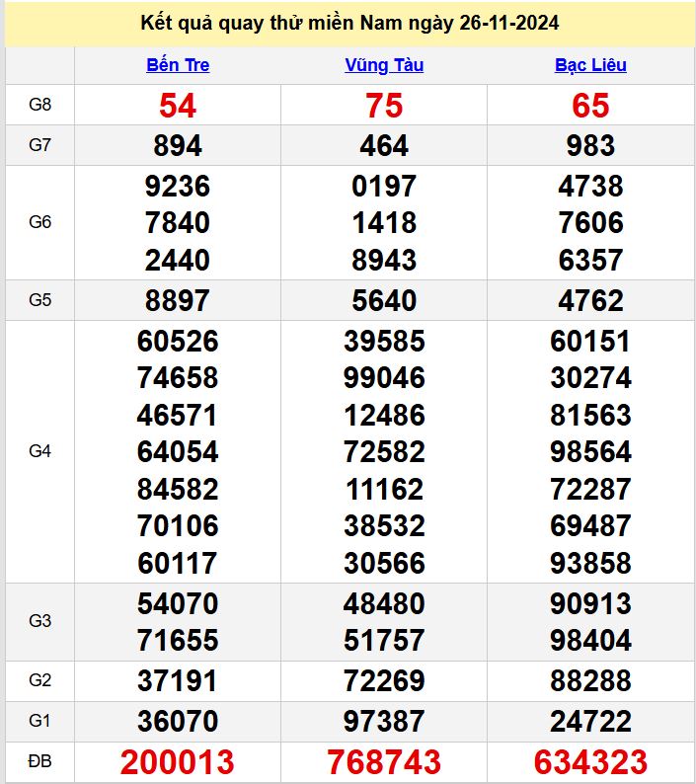Click the G5 row label
This screenshot has height=784, width=696.
40,300
